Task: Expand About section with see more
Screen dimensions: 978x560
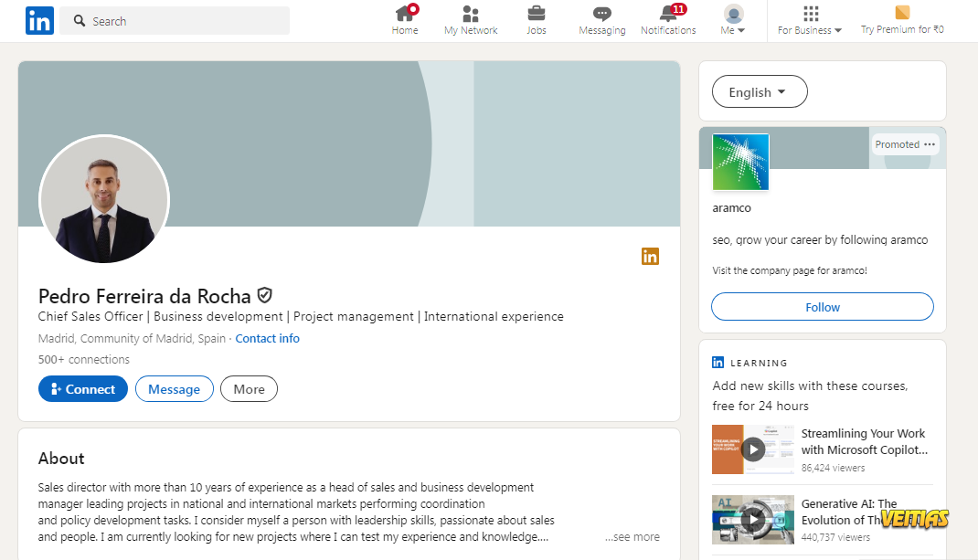Action: click(632, 536)
